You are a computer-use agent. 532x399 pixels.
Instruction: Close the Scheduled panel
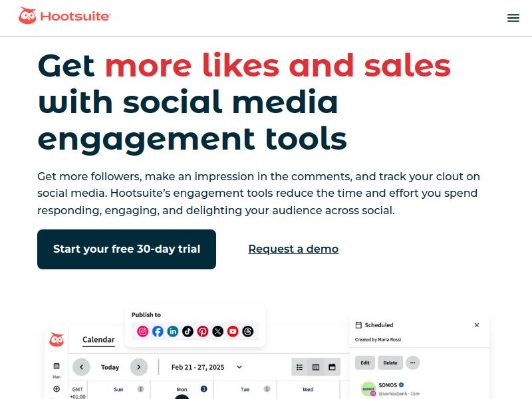[x=477, y=325]
